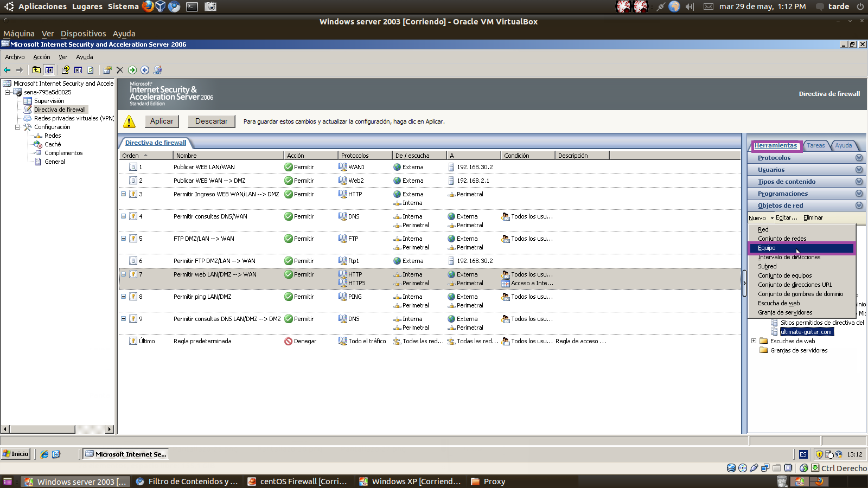
Task: Sort rules by the Nombre column header
Action: tap(228, 156)
